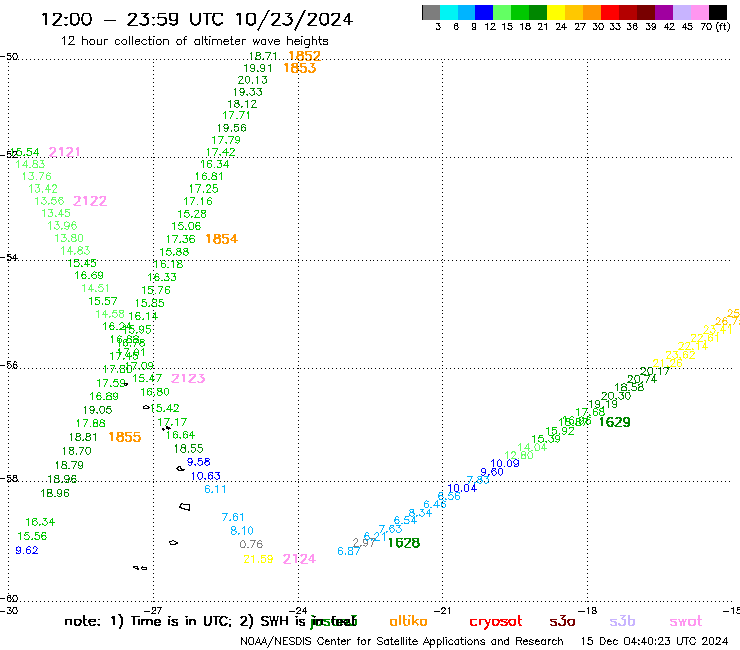
Task: Click the blue value "9.58"
Action: tap(199, 462)
